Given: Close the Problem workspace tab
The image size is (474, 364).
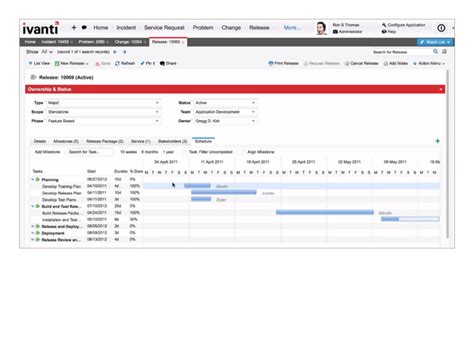Looking at the screenshot, I should pos(107,42).
